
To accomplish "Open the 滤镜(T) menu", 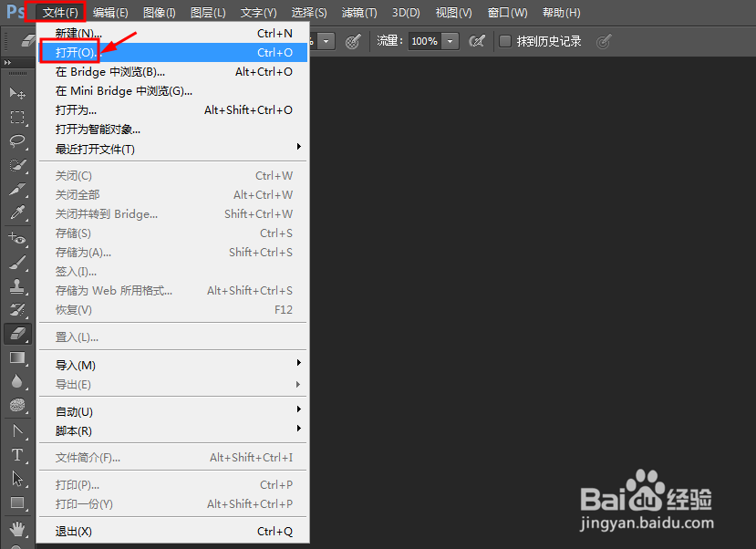I will (x=359, y=13).
